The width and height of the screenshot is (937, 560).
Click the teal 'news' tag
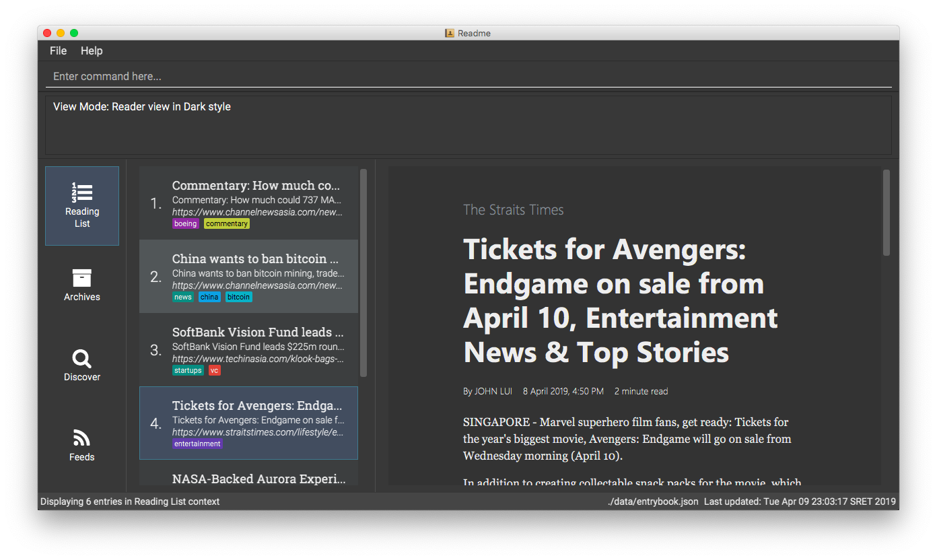coord(183,297)
